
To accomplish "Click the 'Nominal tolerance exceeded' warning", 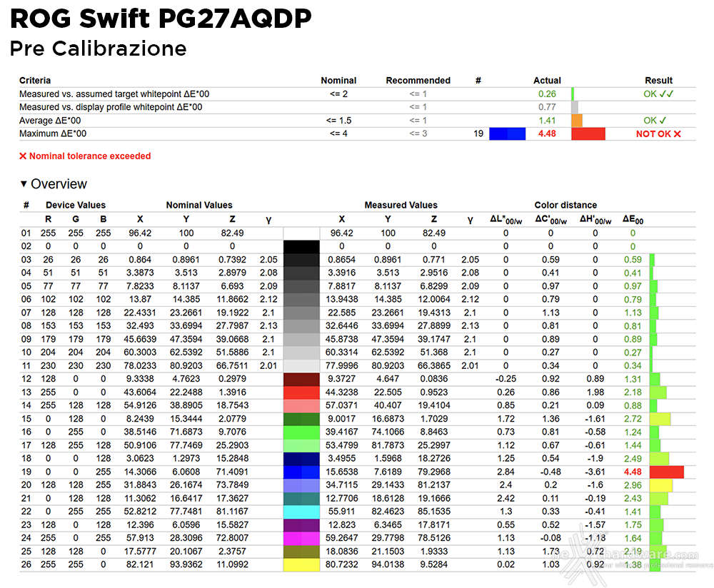I will (85, 156).
